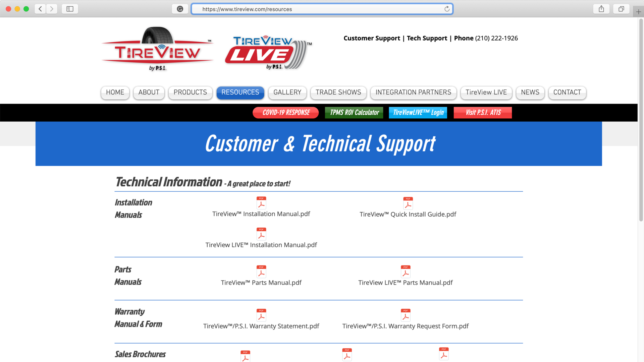Reload the page

pos(447,9)
